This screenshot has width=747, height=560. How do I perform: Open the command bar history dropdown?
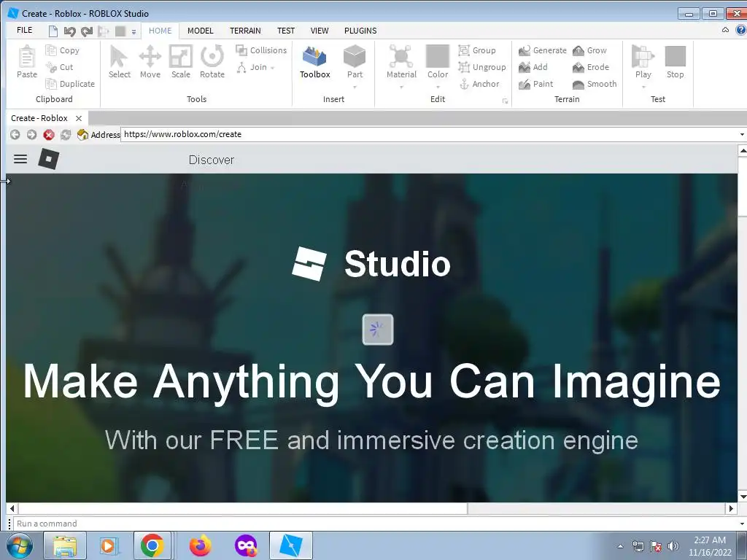(x=742, y=524)
